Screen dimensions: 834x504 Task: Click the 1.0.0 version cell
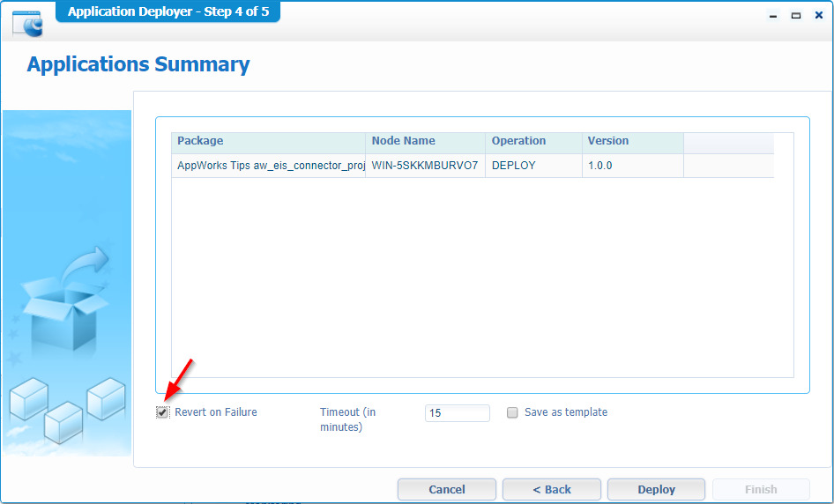point(632,166)
